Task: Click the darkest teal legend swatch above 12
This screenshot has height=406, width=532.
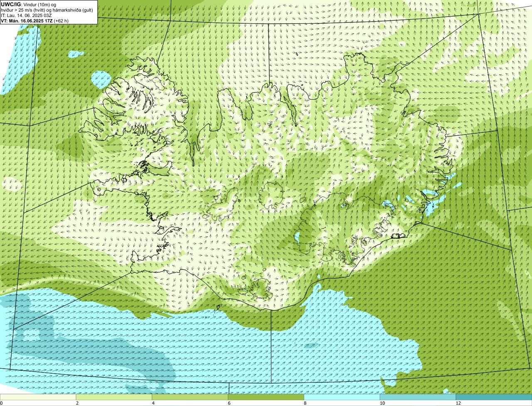Action: pyautogui.click(x=494, y=397)
